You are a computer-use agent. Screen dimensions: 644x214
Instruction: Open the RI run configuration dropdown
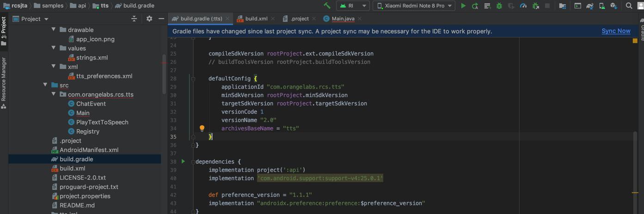pos(353,6)
